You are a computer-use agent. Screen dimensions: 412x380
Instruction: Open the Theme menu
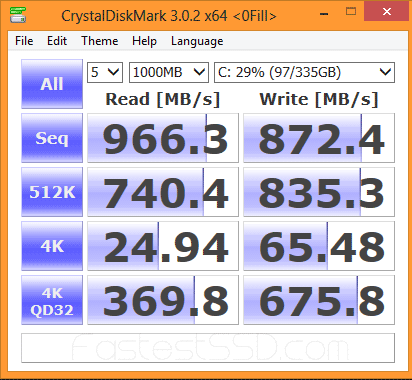point(100,41)
